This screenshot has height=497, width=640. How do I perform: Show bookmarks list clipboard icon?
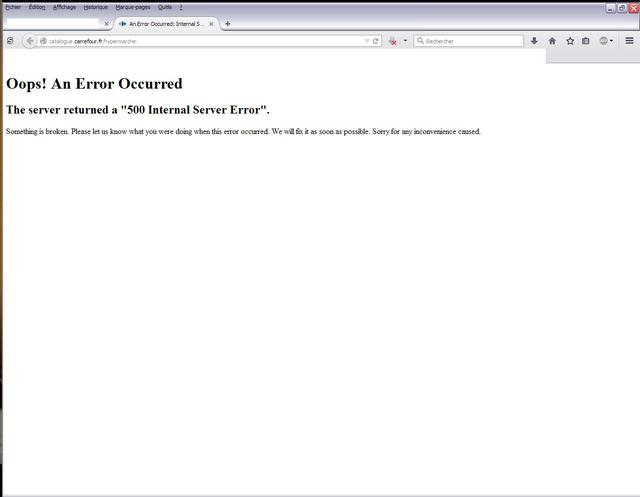click(586, 41)
